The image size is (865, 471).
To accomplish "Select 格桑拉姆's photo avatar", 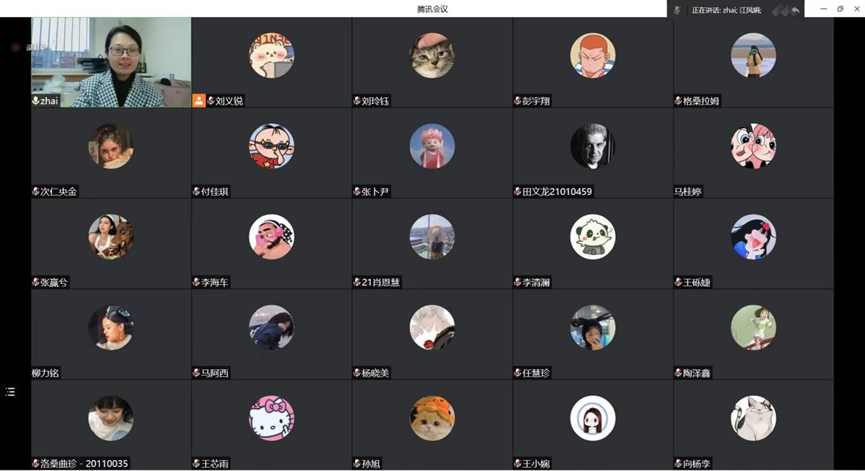I will (x=753, y=55).
